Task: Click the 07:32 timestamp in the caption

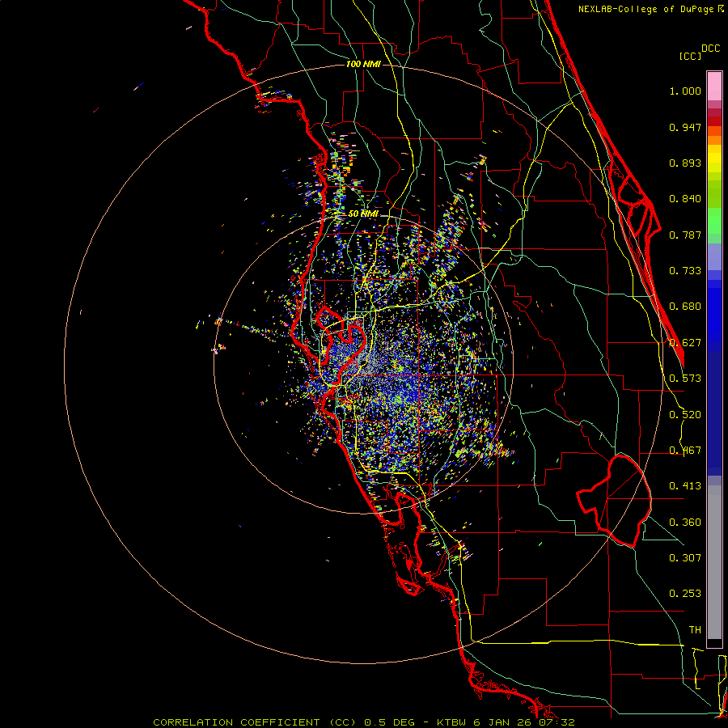Action: coord(557,722)
